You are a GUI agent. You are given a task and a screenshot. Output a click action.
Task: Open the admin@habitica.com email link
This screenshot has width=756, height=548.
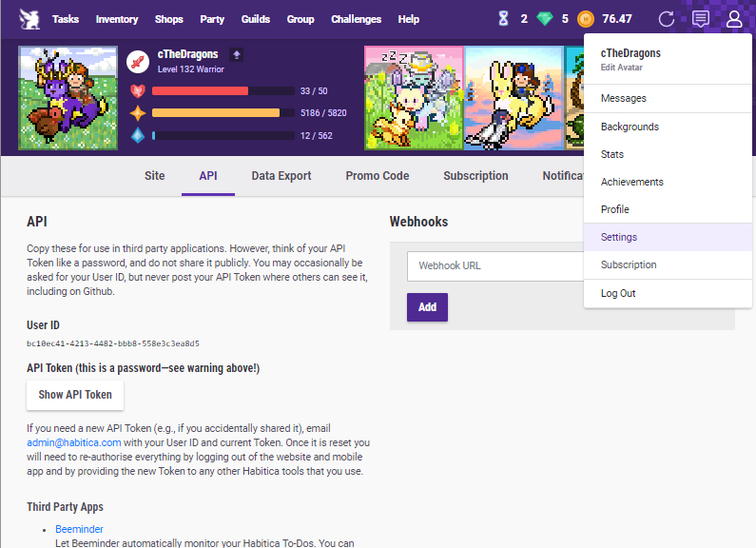[74, 442]
